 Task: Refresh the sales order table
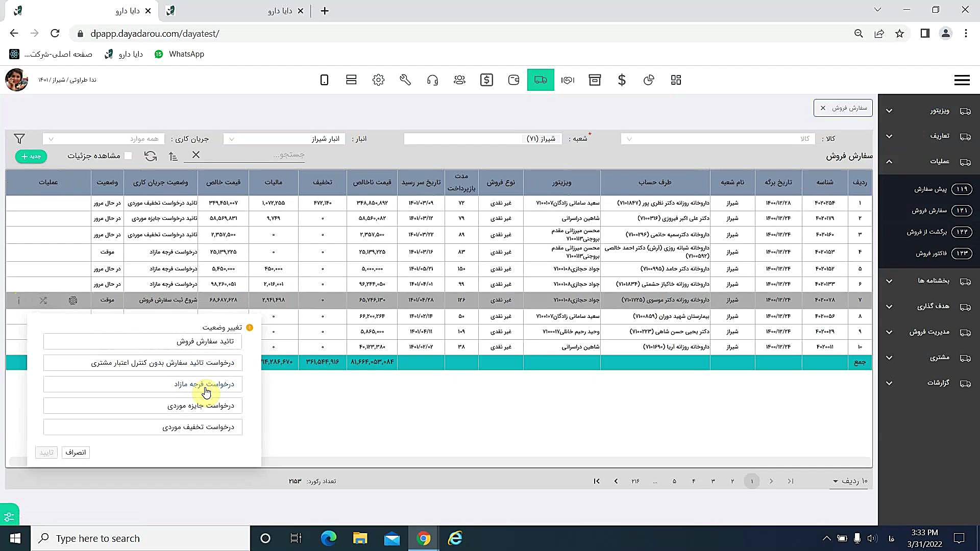151,156
